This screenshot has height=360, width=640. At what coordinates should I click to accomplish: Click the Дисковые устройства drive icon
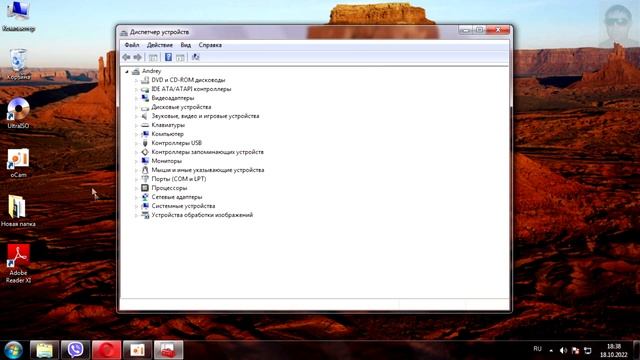pyautogui.click(x=145, y=107)
